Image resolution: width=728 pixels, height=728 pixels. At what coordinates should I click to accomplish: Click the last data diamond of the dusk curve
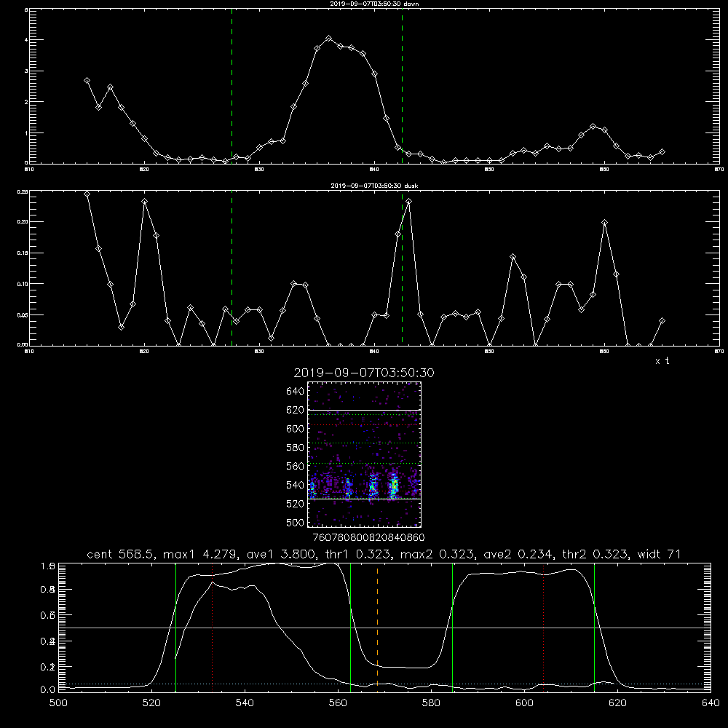click(x=662, y=321)
